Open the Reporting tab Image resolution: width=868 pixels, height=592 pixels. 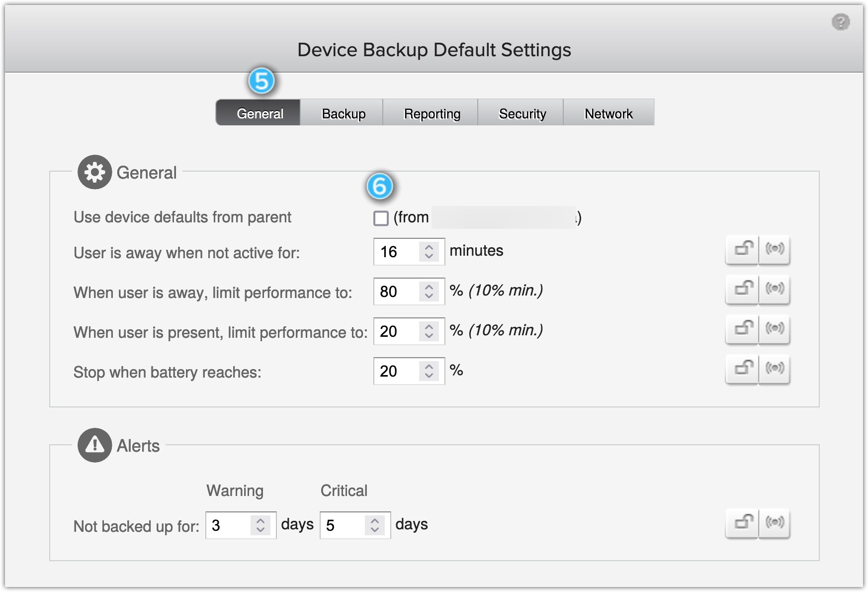[431, 112]
